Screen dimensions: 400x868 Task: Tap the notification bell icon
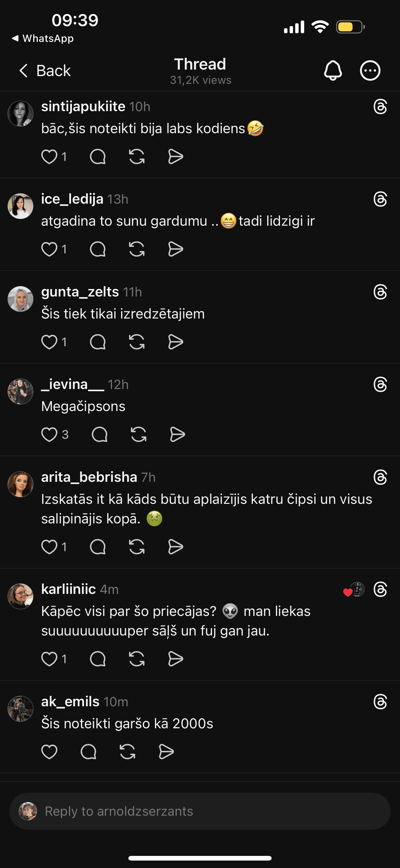click(333, 70)
